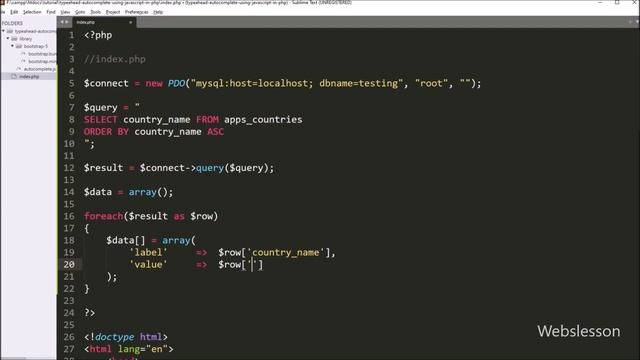Click the lang="en" attribute
The image size is (640, 360).
142,349
